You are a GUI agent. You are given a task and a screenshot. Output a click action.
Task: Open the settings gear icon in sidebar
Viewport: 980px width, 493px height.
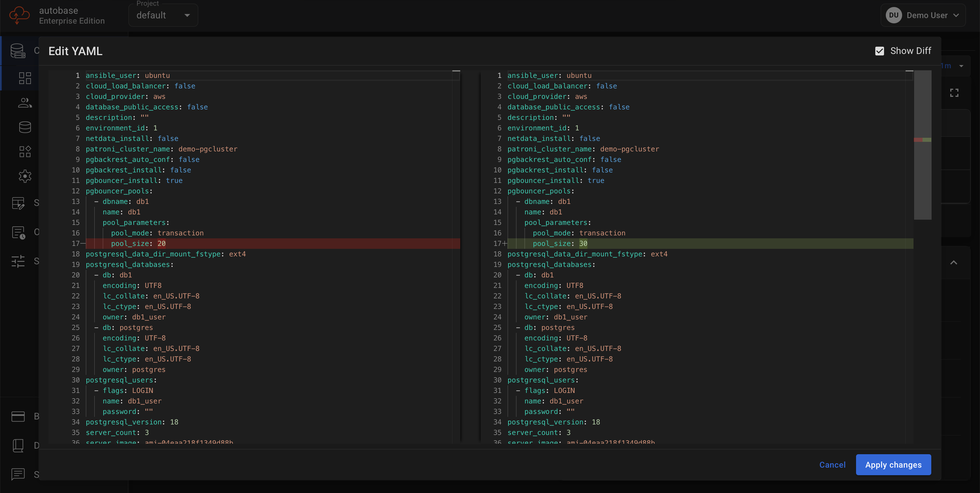(25, 176)
